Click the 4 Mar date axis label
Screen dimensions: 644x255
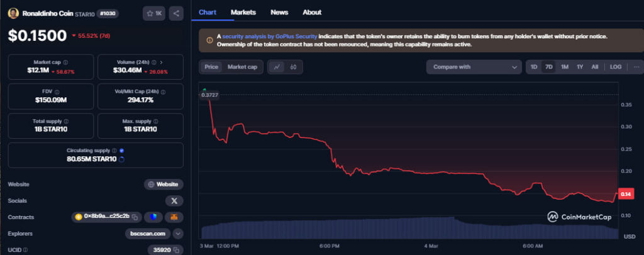(x=431, y=246)
